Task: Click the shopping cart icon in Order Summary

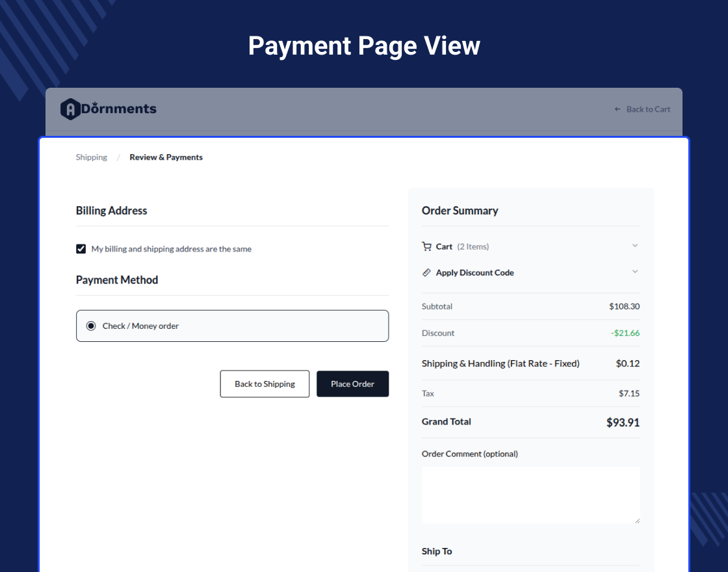Action: (x=426, y=246)
